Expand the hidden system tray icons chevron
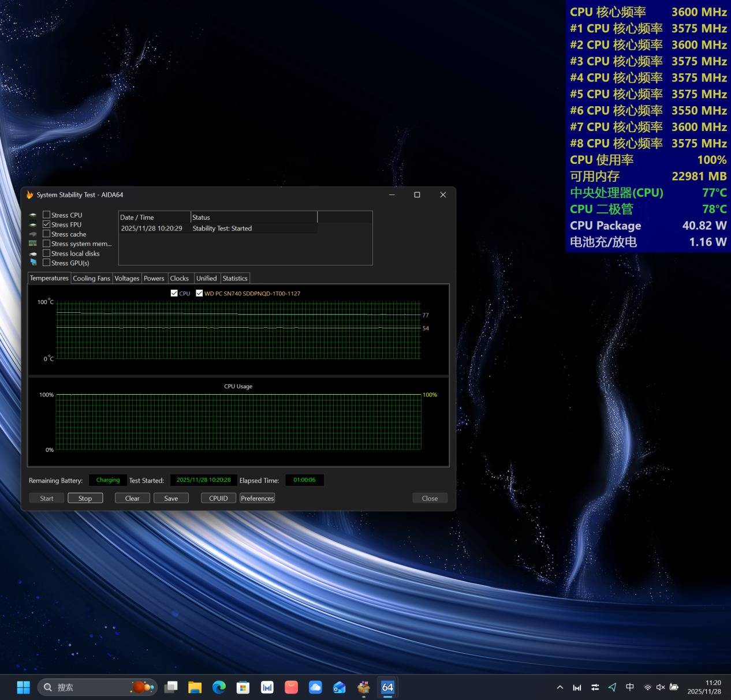This screenshot has width=731, height=700. point(560,687)
